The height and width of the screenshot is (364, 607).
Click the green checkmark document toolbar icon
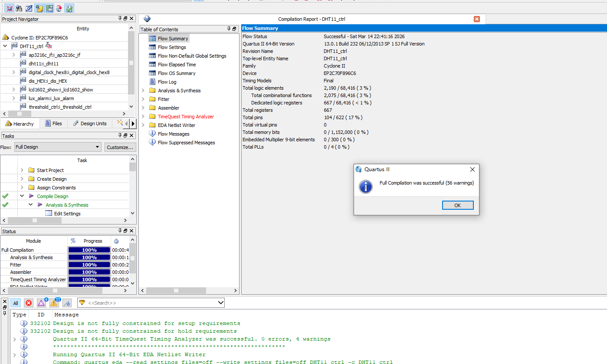pos(69,8)
